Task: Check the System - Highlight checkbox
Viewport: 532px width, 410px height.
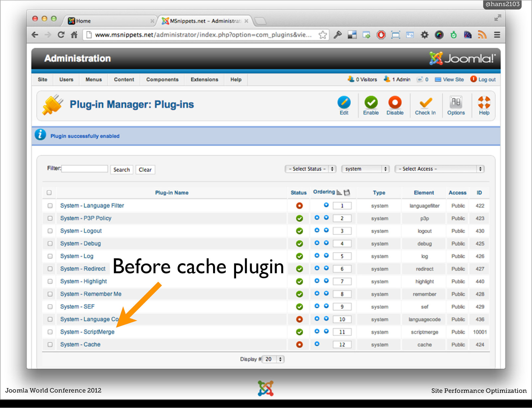Action: [50, 282]
